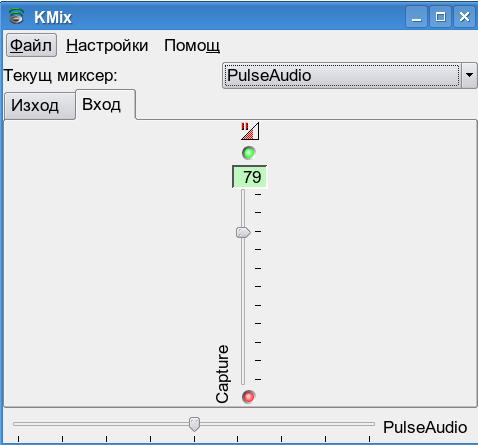Click the volume value field showing 79

pyautogui.click(x=250, y=177)
